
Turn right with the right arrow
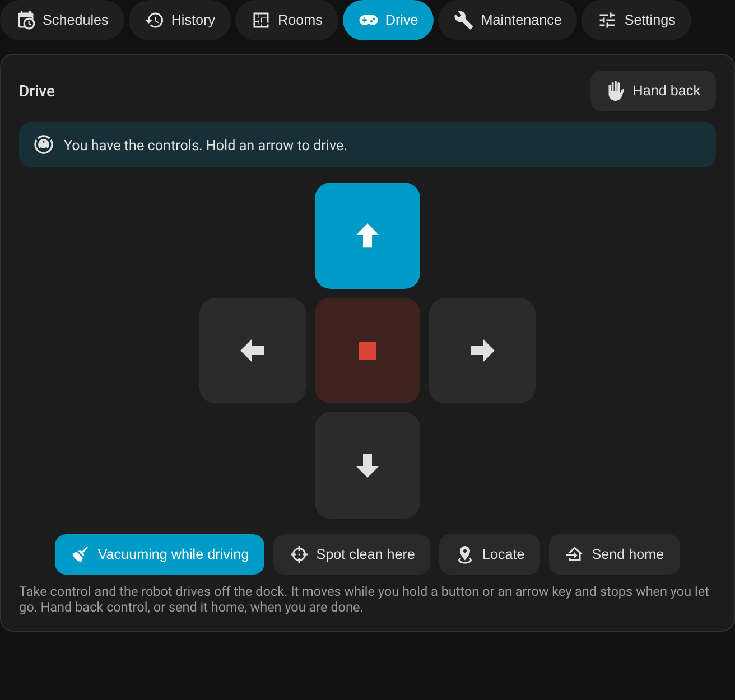point(482,351)
